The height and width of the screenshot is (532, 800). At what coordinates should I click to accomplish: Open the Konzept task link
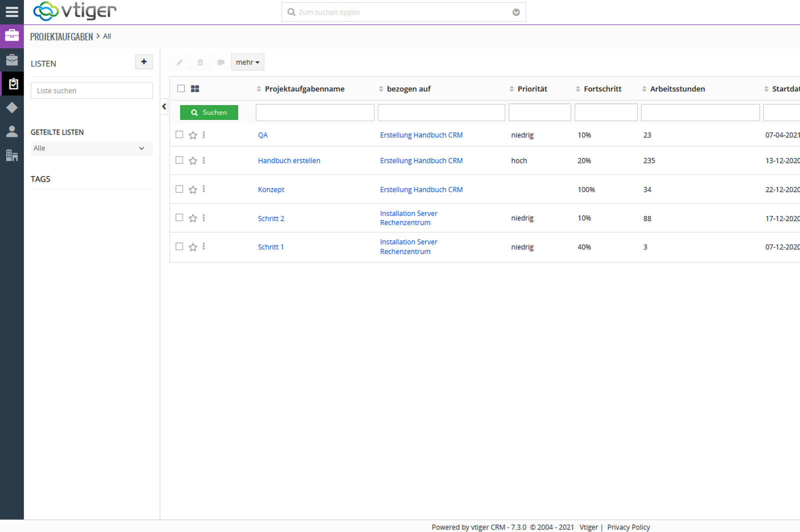[271, 189]
